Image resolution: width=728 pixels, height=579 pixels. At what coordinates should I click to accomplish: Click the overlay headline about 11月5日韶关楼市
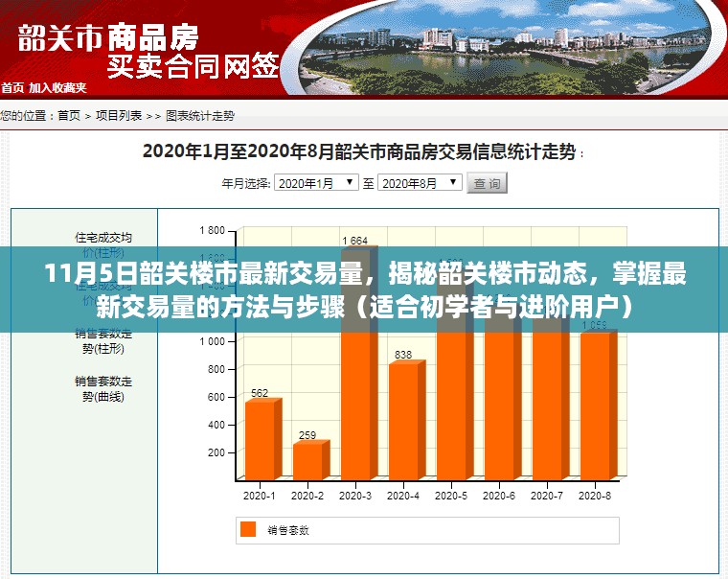click(364, 290)
